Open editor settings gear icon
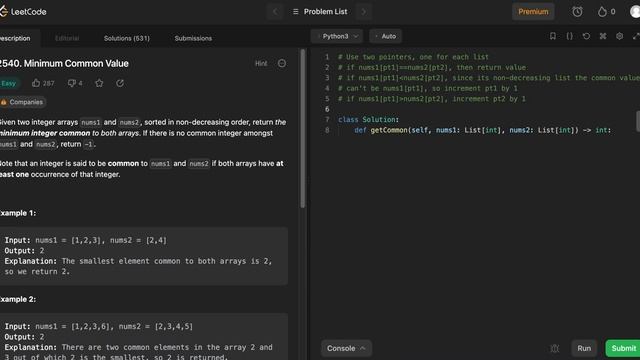The width and height of the screenshot is (640, 360). point(620,36)
